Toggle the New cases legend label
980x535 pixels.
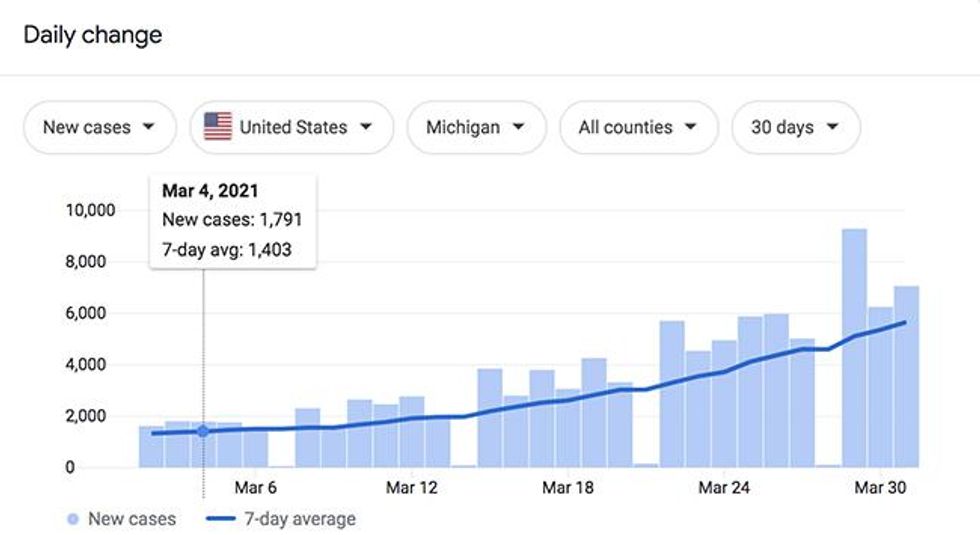coord(131,519)
